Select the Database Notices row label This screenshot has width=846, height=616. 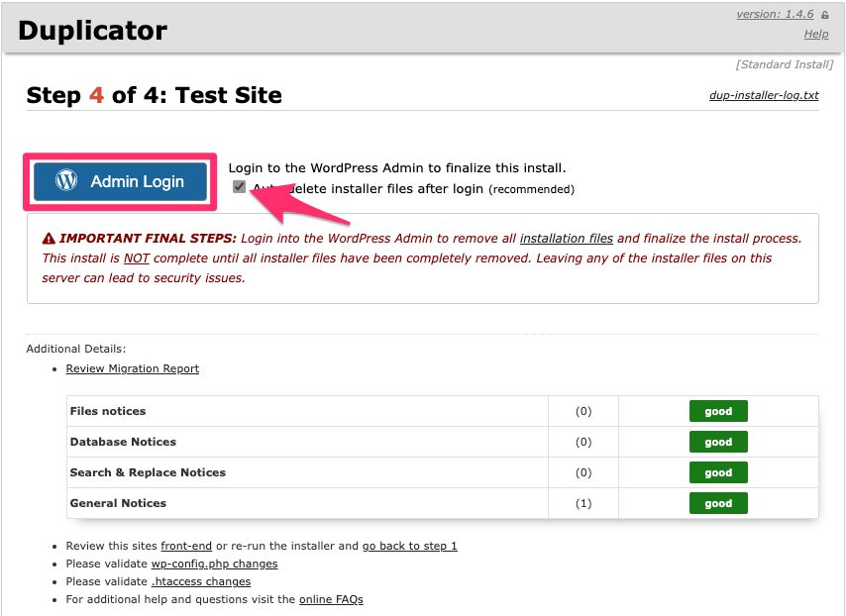(x=123, y=442)
